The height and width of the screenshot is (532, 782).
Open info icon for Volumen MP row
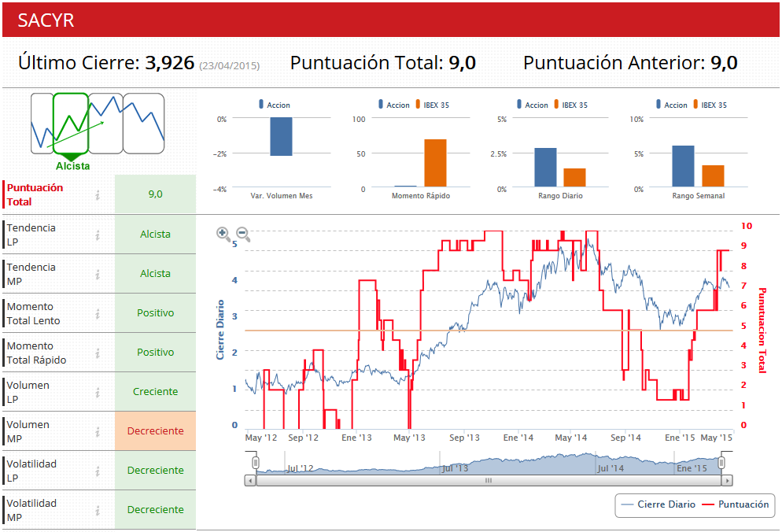pyautogui.click(x=98, y=431)
